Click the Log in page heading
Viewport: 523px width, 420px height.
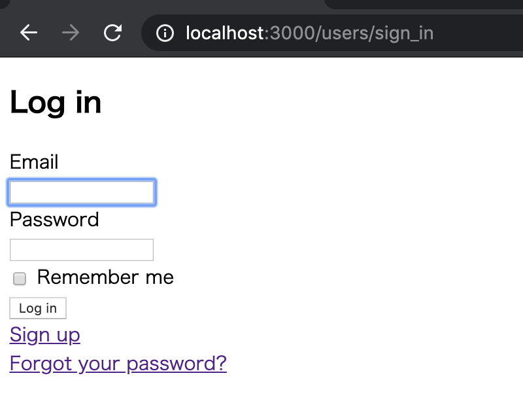click(x=56, y=103)
